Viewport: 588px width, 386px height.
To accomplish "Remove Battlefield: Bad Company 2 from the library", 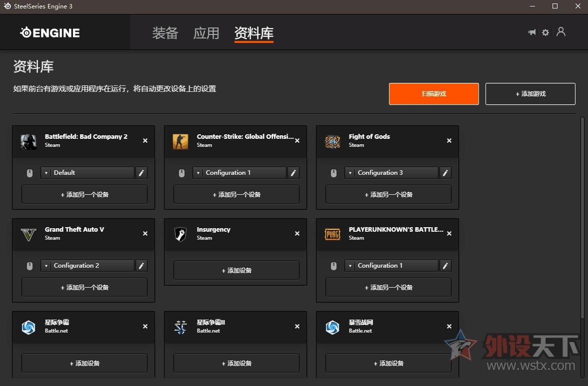I will point(145,140).
